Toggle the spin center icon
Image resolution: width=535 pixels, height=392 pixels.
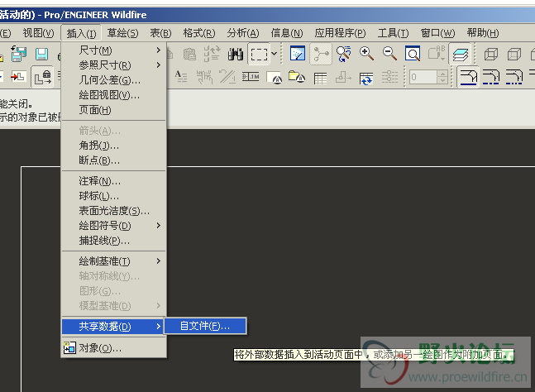pyautogui.click(x=321, y=54)
